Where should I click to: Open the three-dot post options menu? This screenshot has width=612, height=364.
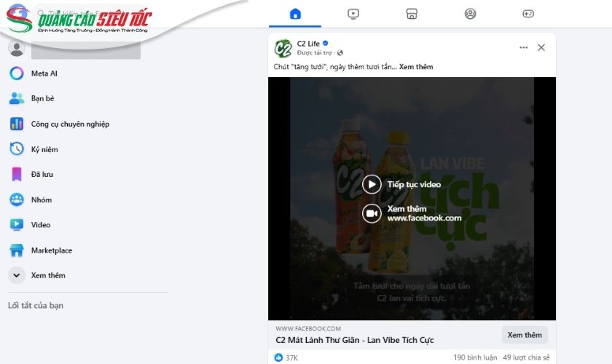tap(523, 47)
